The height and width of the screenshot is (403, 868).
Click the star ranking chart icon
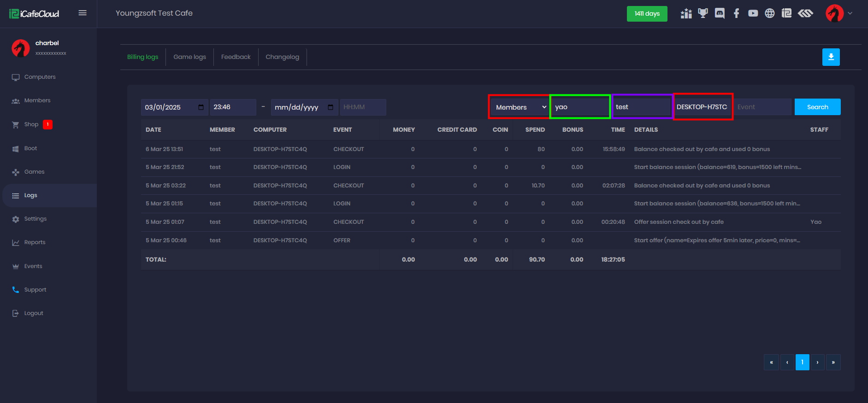[x=686, y=13]
